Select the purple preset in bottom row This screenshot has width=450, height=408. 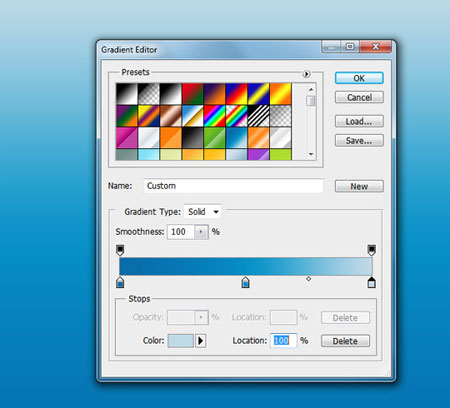259,155
